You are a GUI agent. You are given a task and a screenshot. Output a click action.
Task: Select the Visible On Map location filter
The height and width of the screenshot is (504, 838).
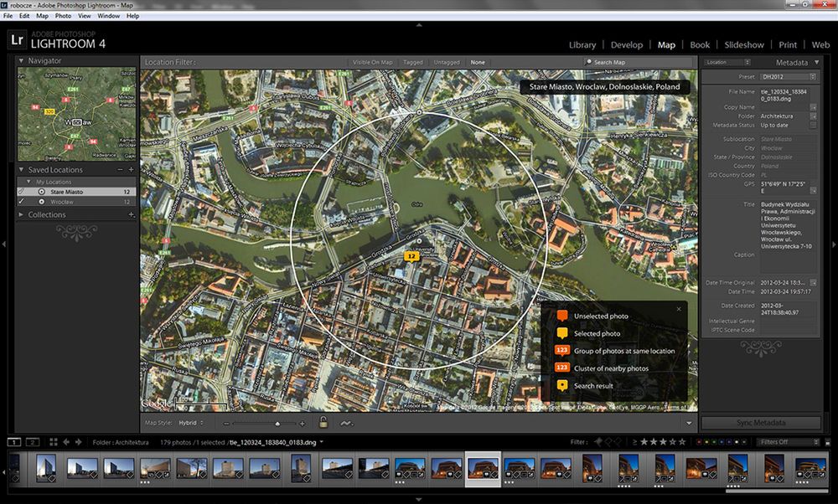pyautogui.click(x=372, y=63)
